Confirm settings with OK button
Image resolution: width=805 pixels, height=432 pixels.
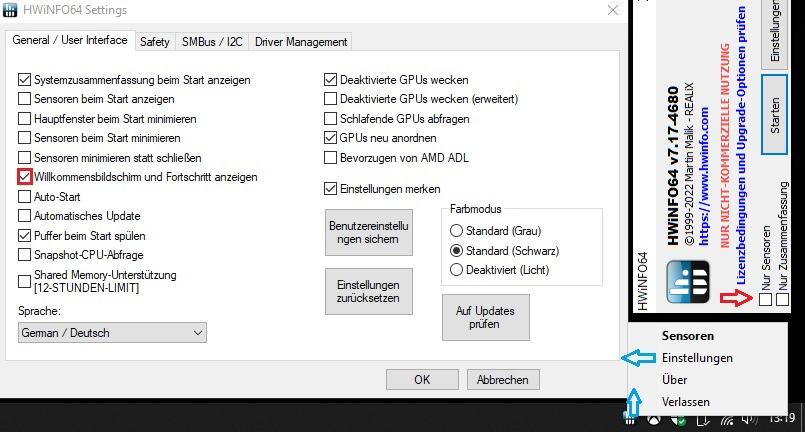coord(422,380)
